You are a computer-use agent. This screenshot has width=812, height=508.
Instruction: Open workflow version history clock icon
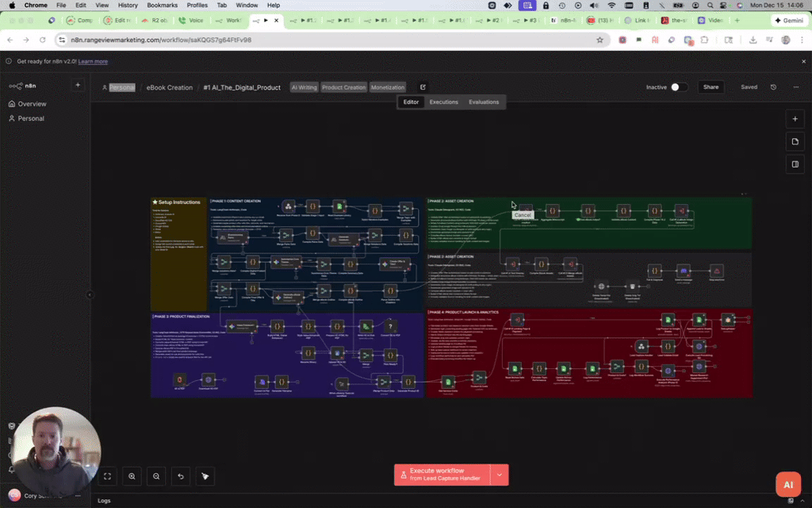pyautogui.click(x=775, y=87)
